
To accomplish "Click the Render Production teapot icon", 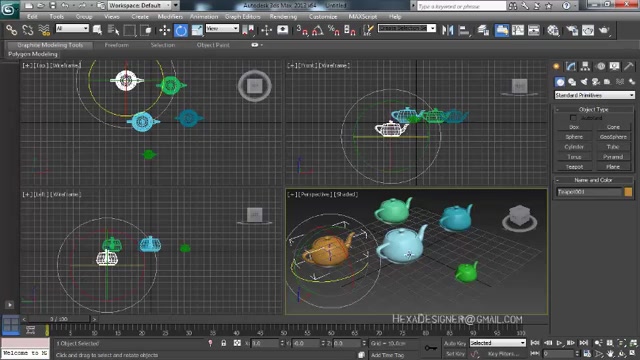I will 604,30.
